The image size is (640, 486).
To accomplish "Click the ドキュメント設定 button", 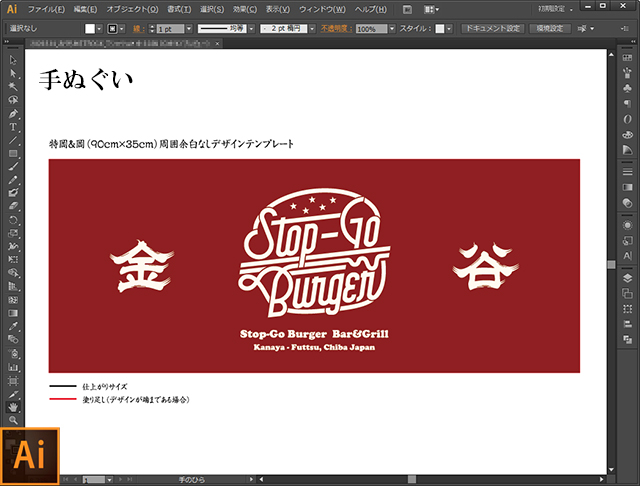I will pos(492,29).
